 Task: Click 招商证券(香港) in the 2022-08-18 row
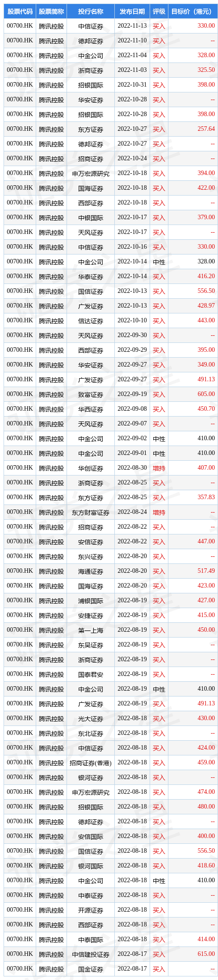pos(91,763)
